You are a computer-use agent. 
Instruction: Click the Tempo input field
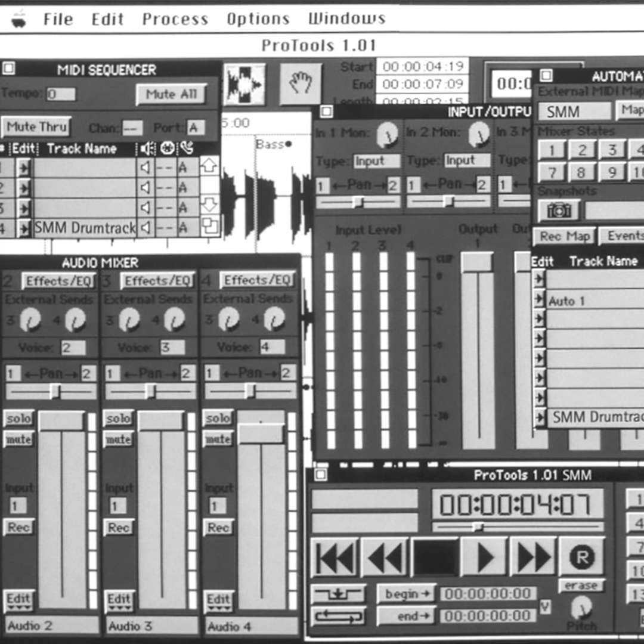[x=61, y=94]
